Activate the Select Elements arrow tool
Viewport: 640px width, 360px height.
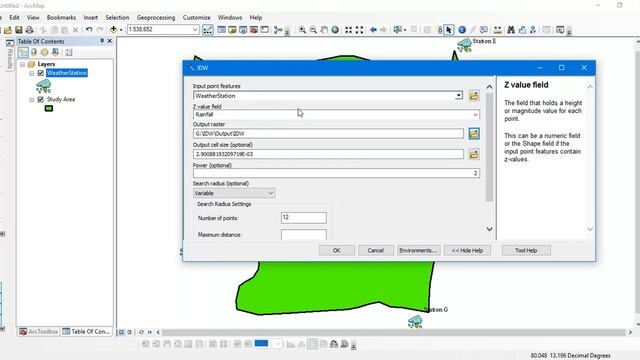coord(449,30)
